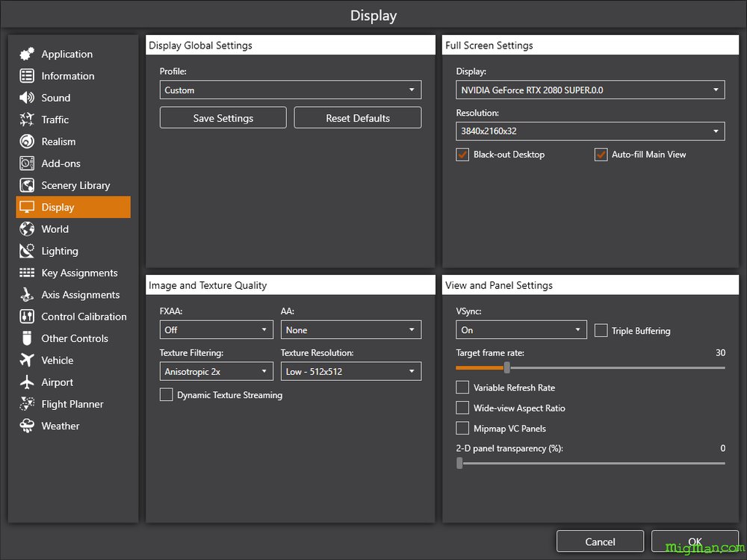This screenshot has height=560, width=747.
Task: Go to the Traffic settings page
Action: [x=73, y=119]
